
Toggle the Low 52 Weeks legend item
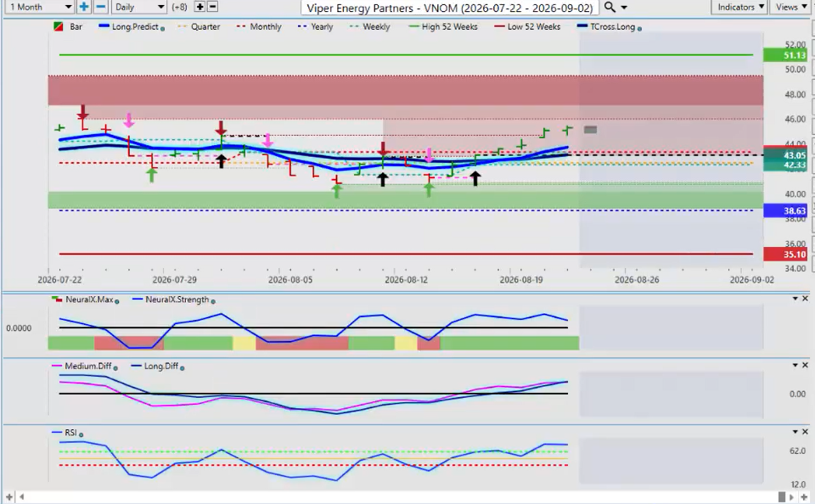point(527,26)
